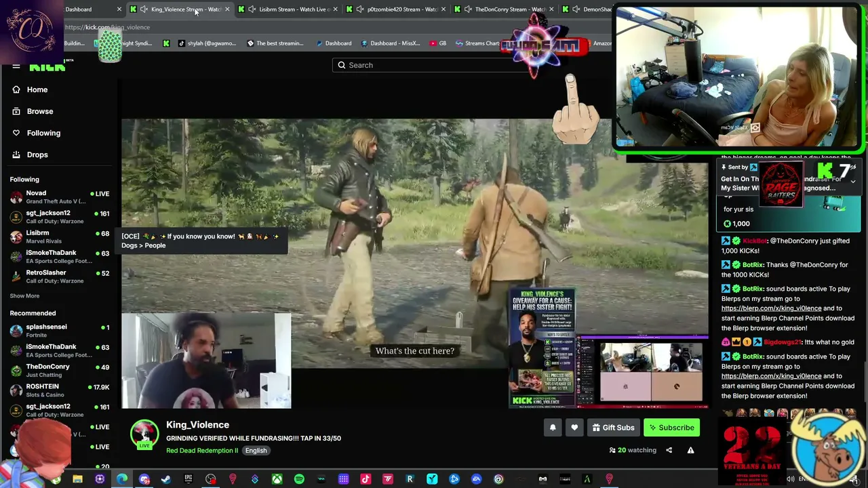Open File Explorer from the taskbar
The image size is (868, 488).
77,480
